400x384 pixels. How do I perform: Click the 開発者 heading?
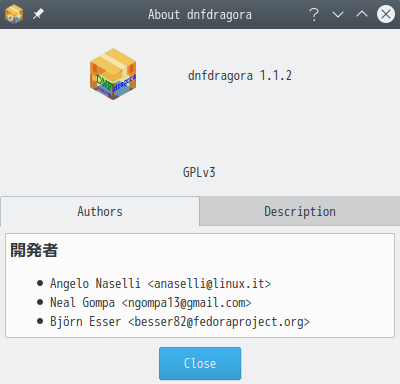34,250
